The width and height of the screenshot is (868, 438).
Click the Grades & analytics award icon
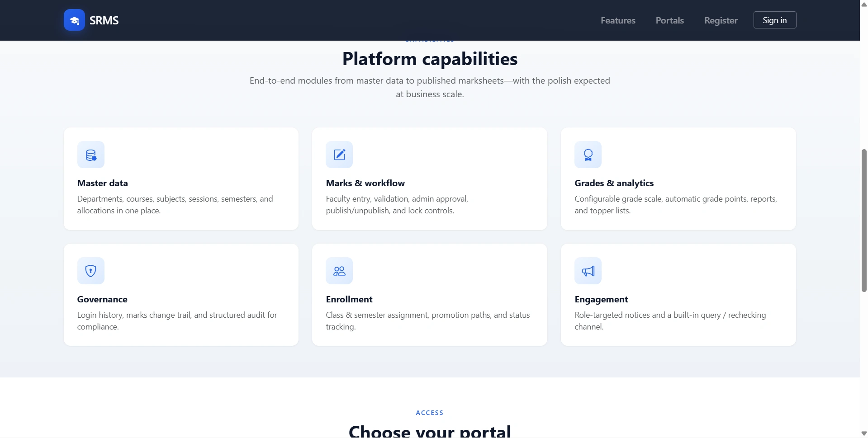588,155
